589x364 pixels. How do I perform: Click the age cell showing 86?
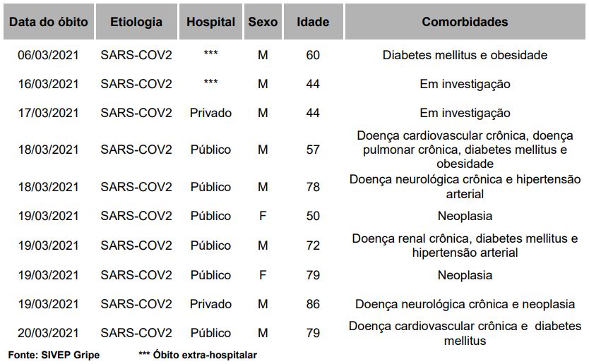pyautogui.click(x=313, y=304)
